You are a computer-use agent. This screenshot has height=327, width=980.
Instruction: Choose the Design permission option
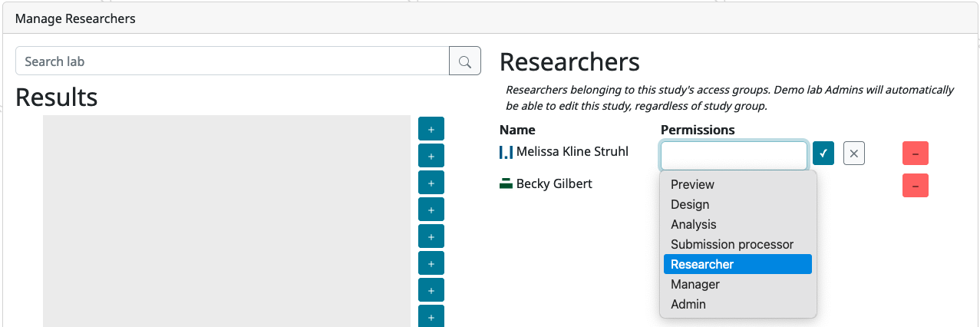click(x=737, y=204)
